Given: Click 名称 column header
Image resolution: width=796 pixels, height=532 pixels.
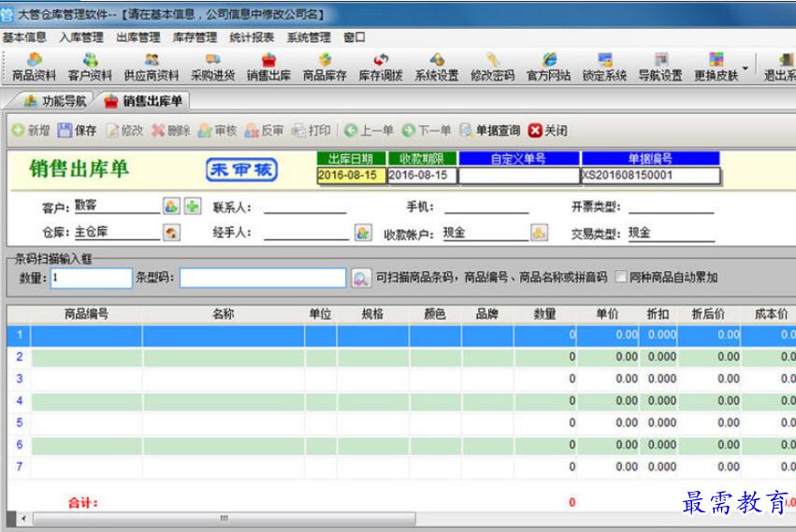Looking at the screenshot, I should point(224,314).
